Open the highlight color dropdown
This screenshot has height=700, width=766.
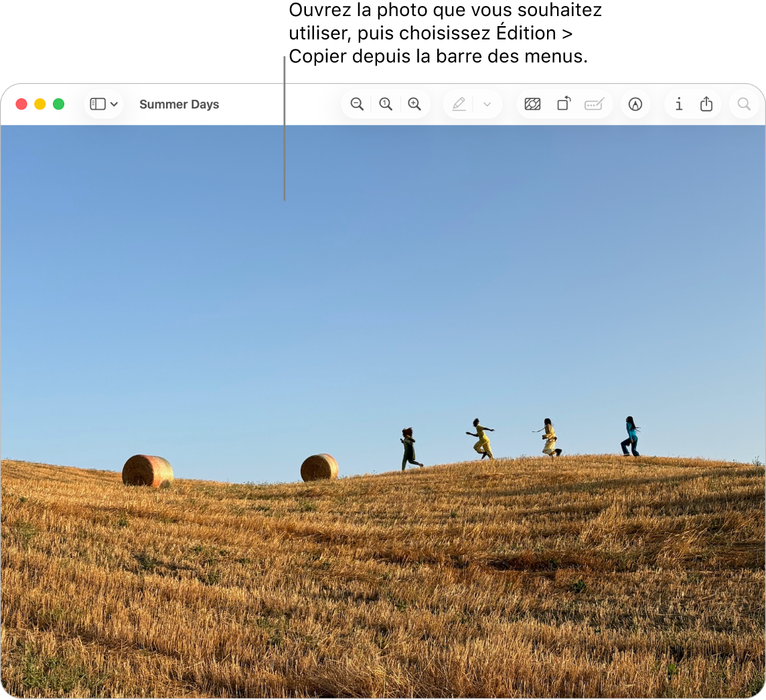coord(487,104)
